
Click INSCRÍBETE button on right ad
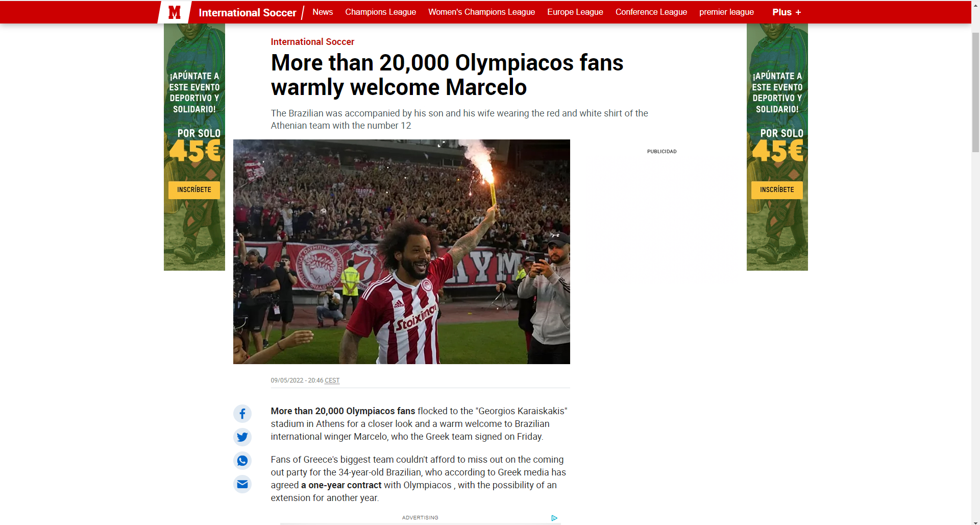[x=777, y=190]
